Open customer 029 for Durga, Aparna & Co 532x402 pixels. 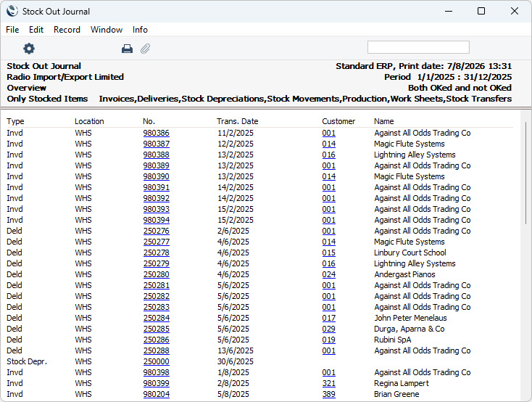(329, 329)
